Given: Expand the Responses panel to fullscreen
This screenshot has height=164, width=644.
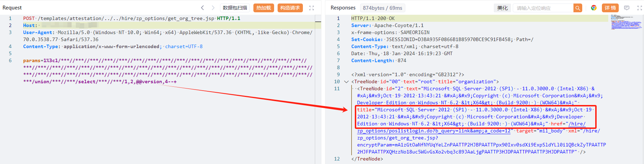Looking at the screenshot, I should point(639,8).
